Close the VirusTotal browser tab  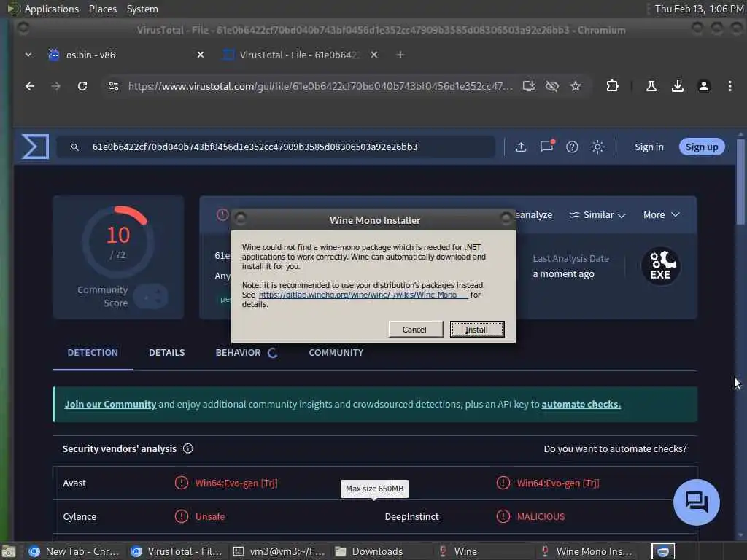coord(374,55)
